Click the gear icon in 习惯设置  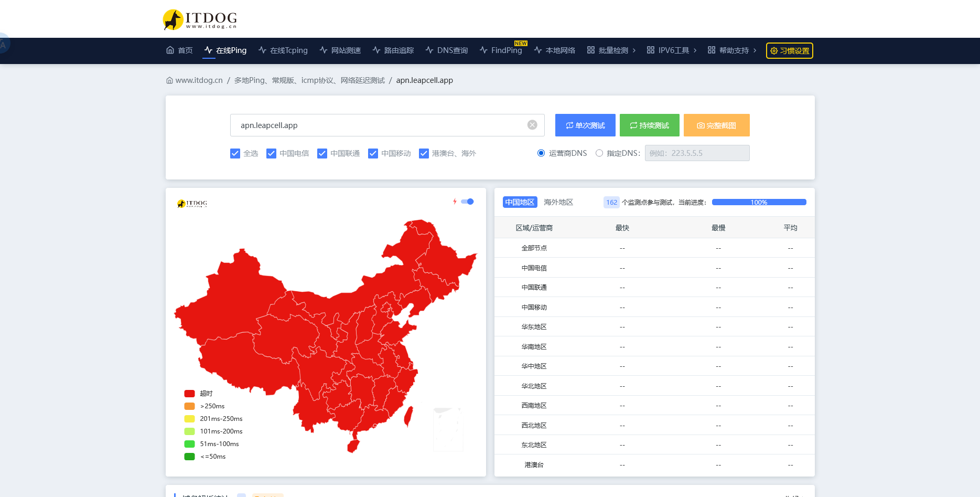(774, 50)
